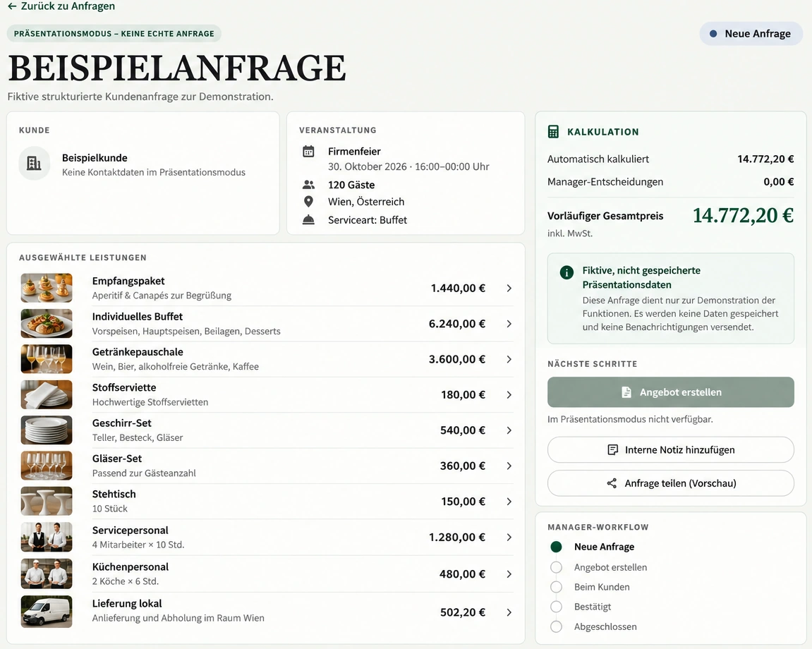The height and width of the screenshot is (649, 812).
Task: Click the Küchenpersonal cooks thumbnail
Action: click(47, 574)
